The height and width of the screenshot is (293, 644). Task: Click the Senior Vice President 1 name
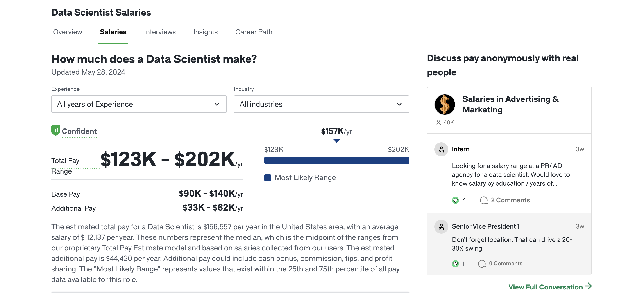pos(485,226)
